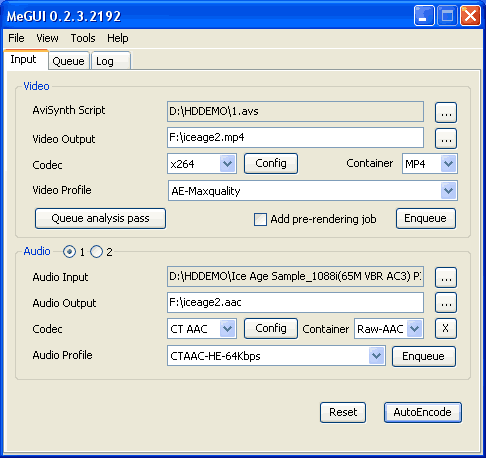486x458 pixels.
Task: Switch to the Queue tab
Action: pos(69,61)
